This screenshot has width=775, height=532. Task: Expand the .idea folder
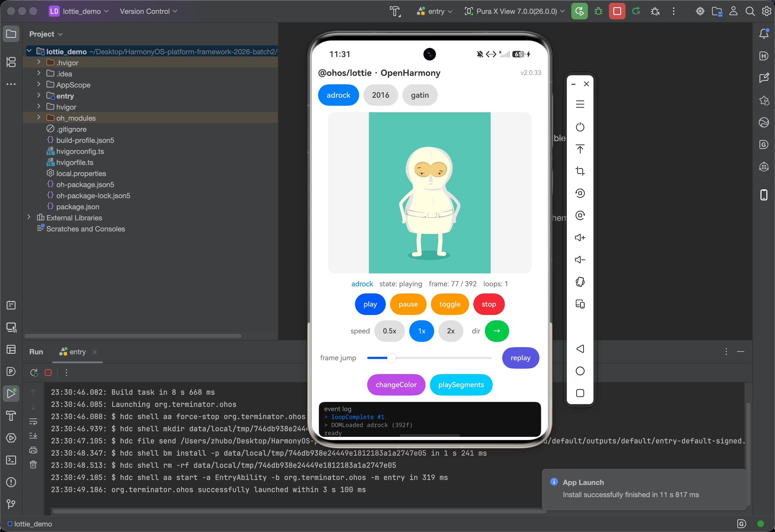(39, 73)
